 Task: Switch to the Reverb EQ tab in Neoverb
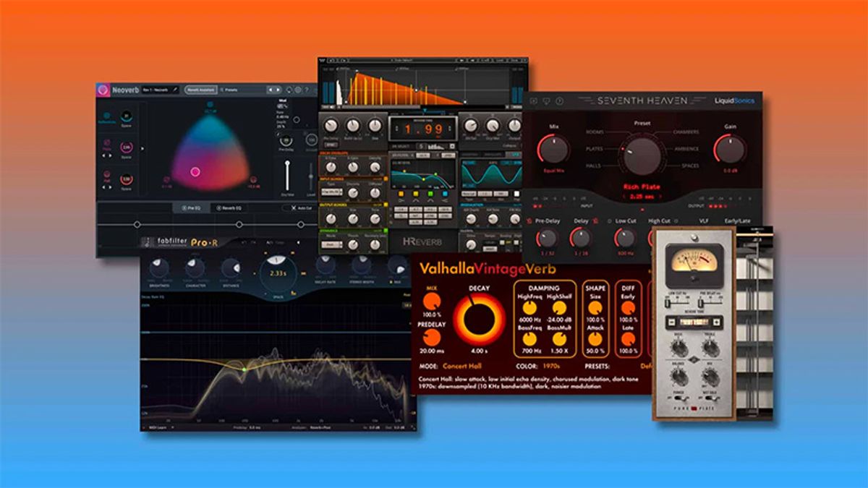point(228,207)
